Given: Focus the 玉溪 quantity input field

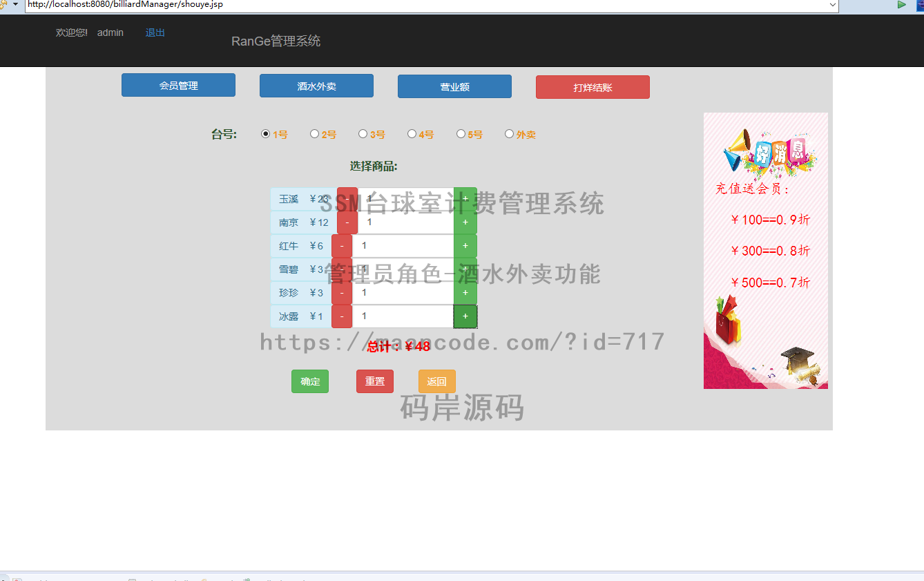Looking at the screenshot, I should 405,199.
